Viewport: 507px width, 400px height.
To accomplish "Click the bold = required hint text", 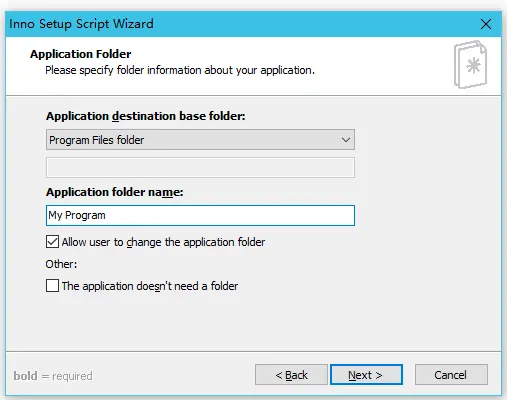I will [53, 376].
